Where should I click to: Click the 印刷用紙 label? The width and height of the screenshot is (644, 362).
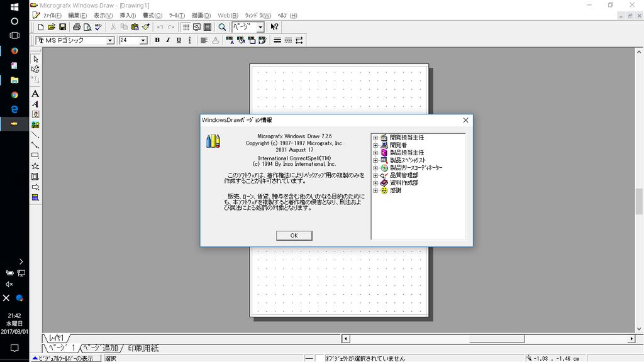(143, 348)
